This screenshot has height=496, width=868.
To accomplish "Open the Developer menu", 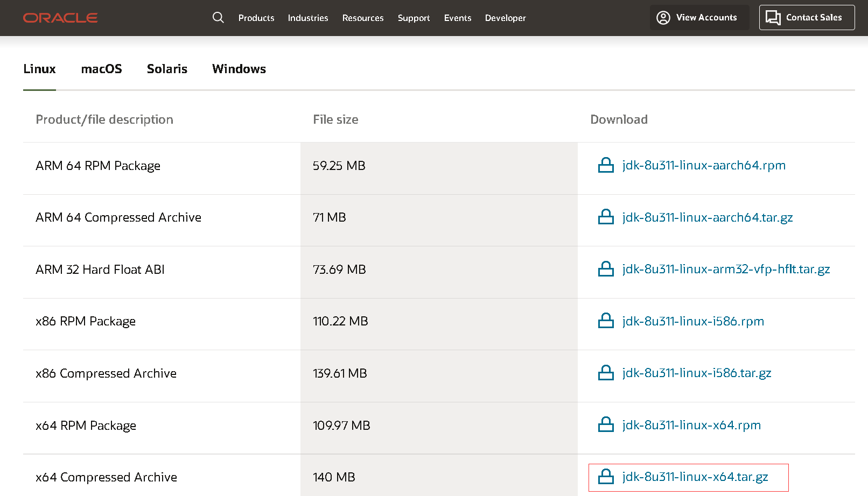I will click(506, 18).
